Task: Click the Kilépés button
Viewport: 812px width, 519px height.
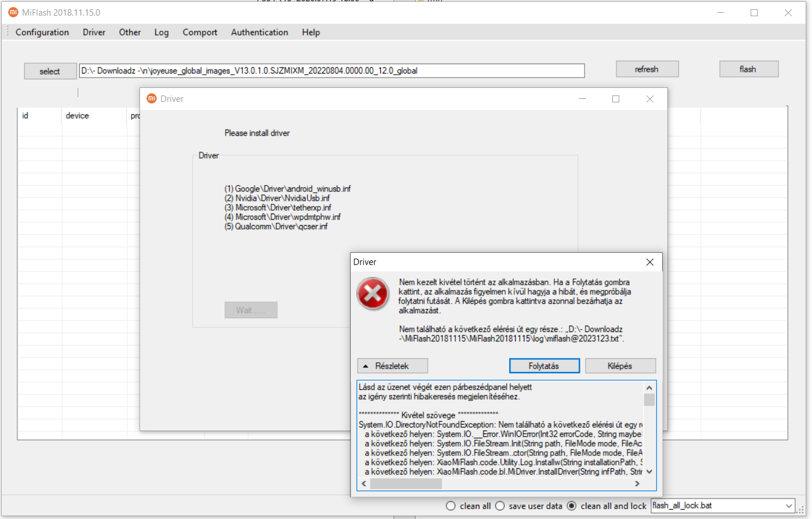Action: [620, 366]
